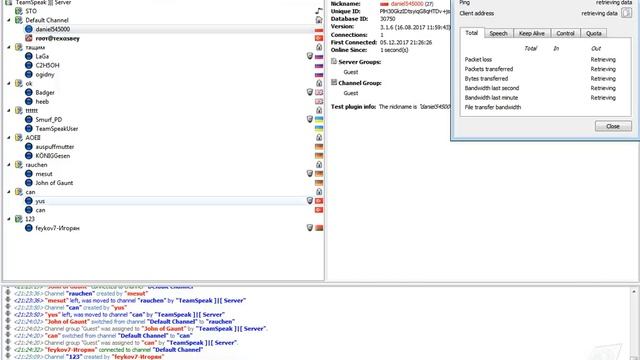Click the Server Groups icon in info panel

click(334, 62)
